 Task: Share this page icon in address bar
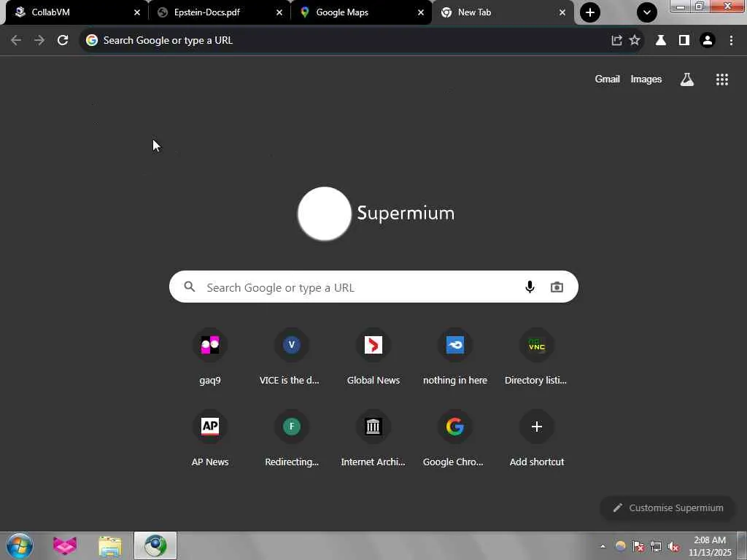[x=616, y=41]
